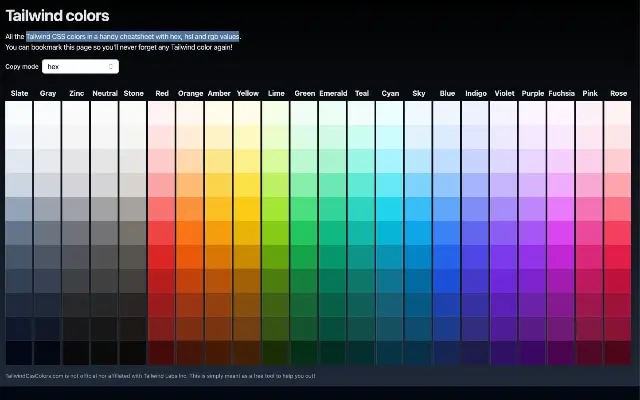Click the Amber column header
The width and height of the screenshot is (640, 400).
(219, 93)
